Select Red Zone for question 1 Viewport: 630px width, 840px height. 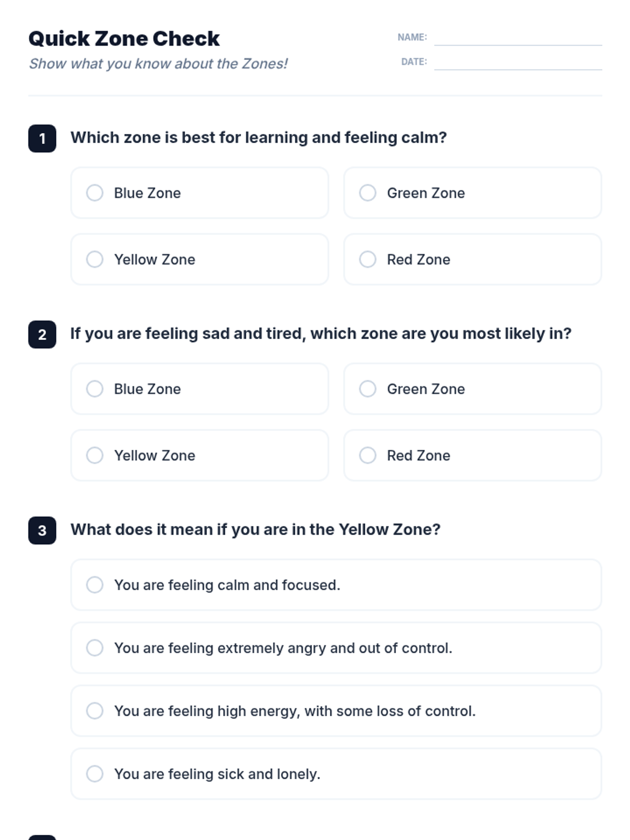click(x=368, y=259)
